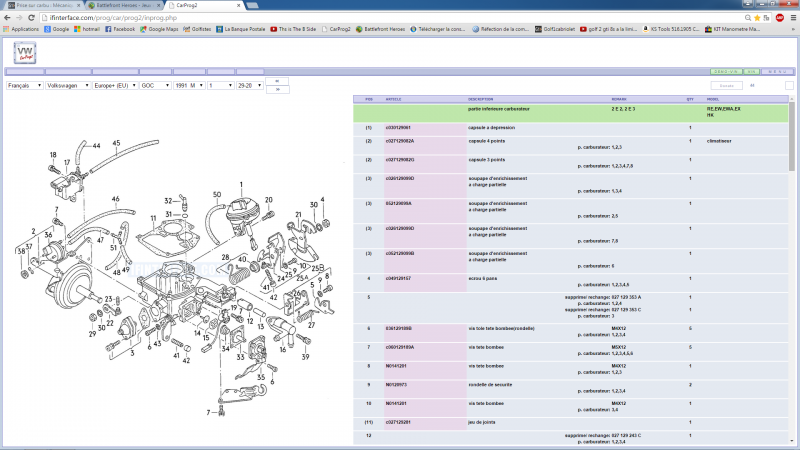Select the 'rondelle de securite' row
800x450 pixels.
pyautogui.click(x=570, y=388)
